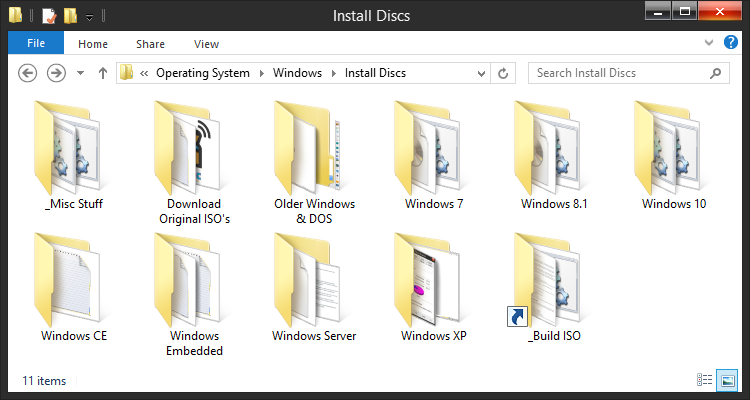Click the Older Windows & DOS label

tap(314, 211)
